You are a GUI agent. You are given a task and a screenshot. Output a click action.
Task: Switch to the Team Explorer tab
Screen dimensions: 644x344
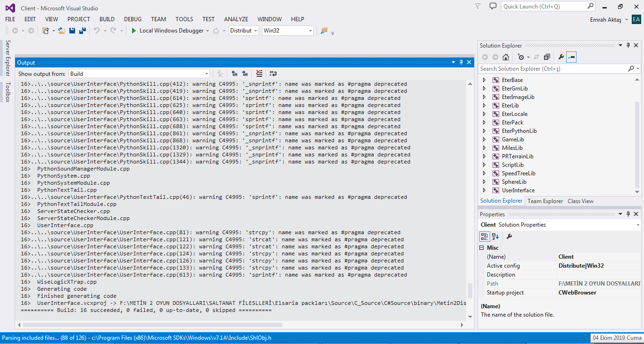[545, 201]
